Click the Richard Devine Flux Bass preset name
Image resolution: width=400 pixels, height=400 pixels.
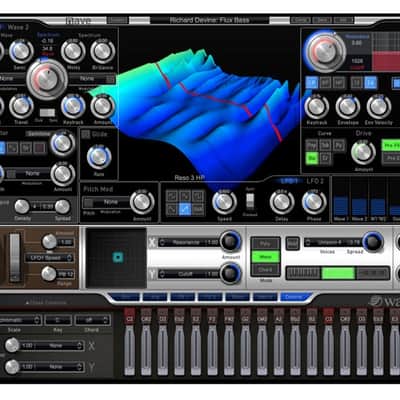pyautogui.click(x=209, y=20)
